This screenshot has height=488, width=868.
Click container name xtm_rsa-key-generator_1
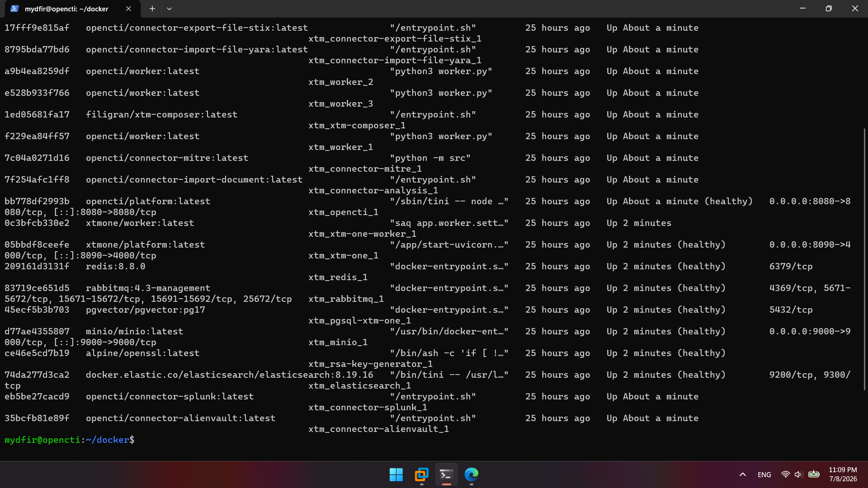coord(371,364)
